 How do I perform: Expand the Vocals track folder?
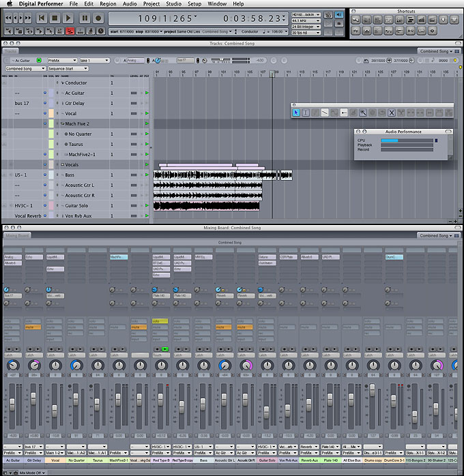(63, 164)
